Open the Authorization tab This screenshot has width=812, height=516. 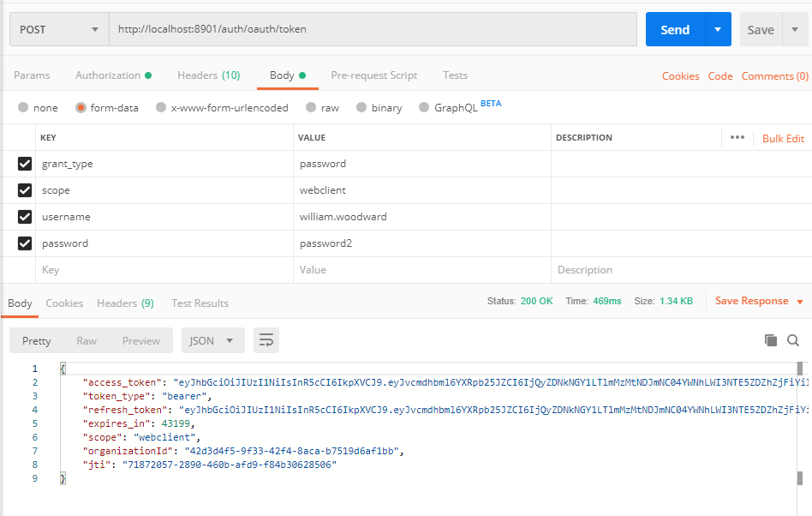(x=113, y=75)
